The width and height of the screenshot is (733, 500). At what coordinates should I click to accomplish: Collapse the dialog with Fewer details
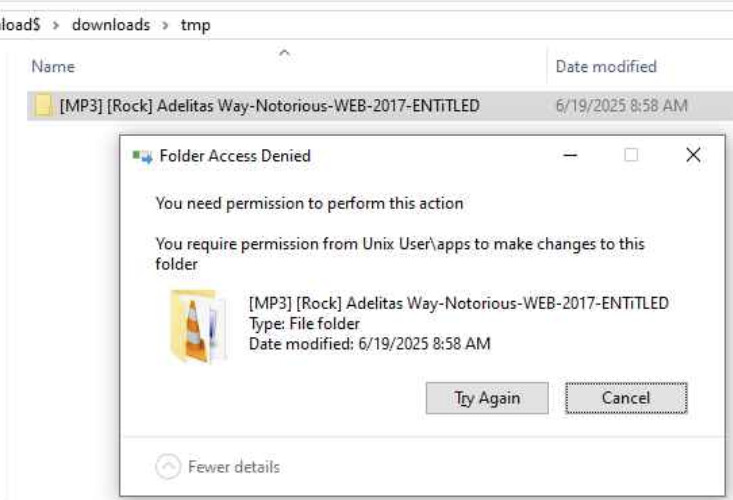point(217,466)
